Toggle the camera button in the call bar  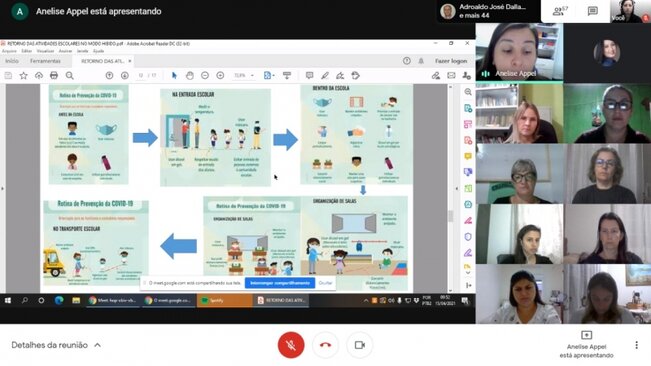click(x=360, y=345)
